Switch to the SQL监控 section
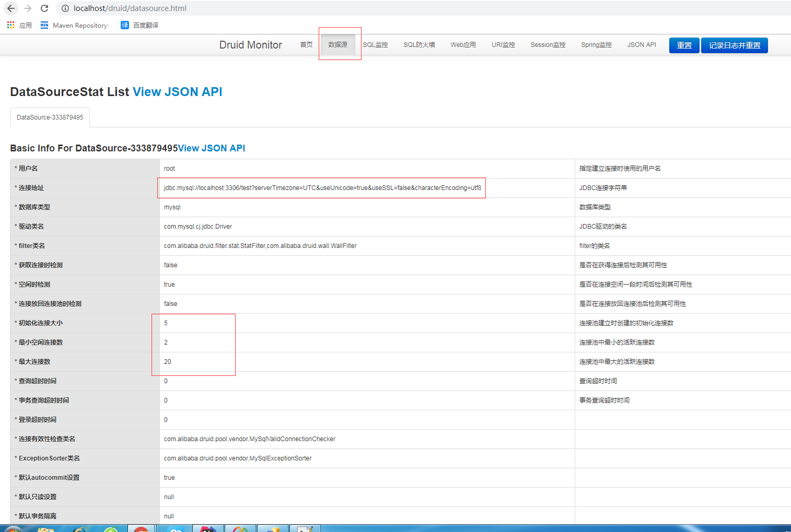 pyautogui.click(x=376, y=44)
